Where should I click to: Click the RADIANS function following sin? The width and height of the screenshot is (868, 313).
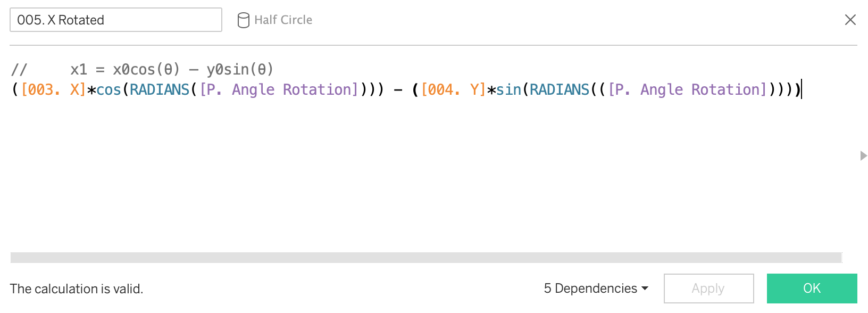[x=560, y=89]
